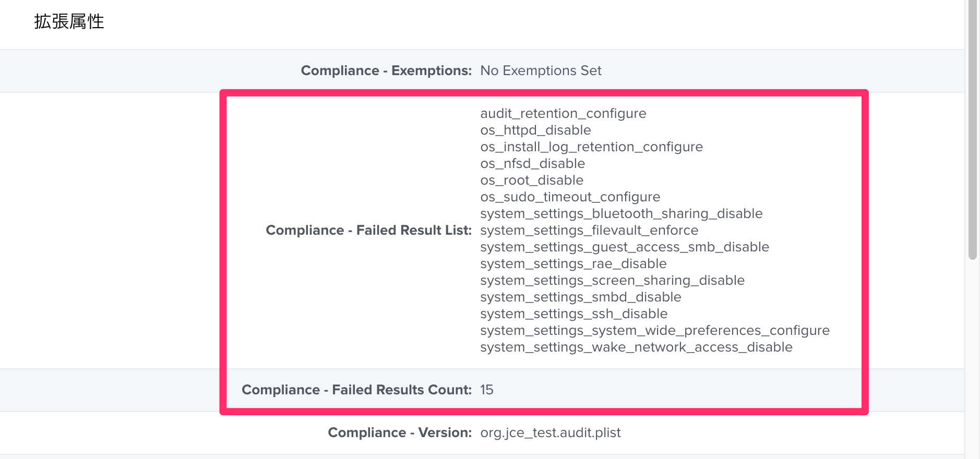Click os_sudo_timeout_configure entry
The image size is (980, 459).
pos(570,197)
